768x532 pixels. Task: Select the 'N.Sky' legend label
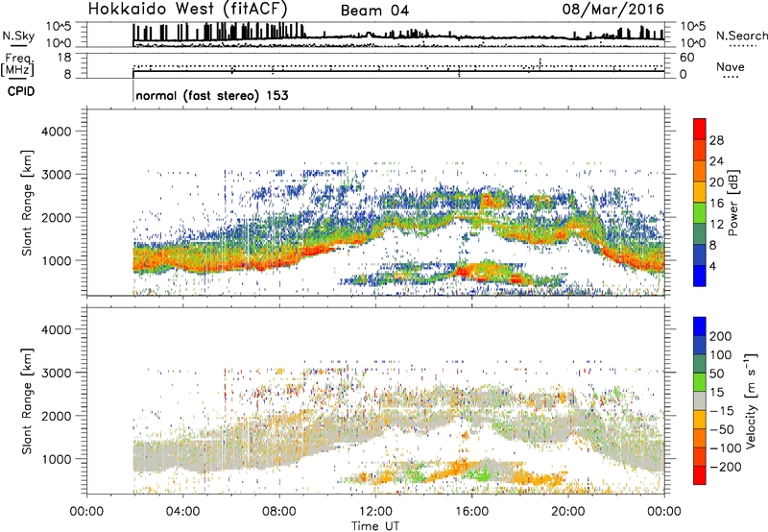[18, 36]
